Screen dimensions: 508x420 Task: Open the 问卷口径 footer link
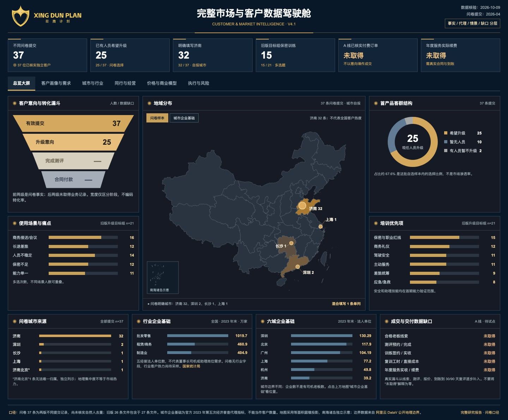[x=492, y=413]
